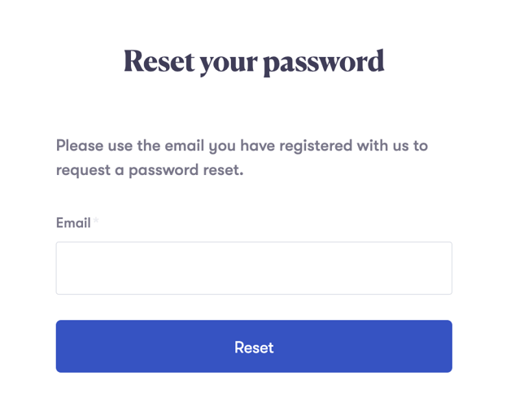This screenshot has height=420, width=524.
Task: Tap the Reset submit button below Email
Action: [254, 346]
